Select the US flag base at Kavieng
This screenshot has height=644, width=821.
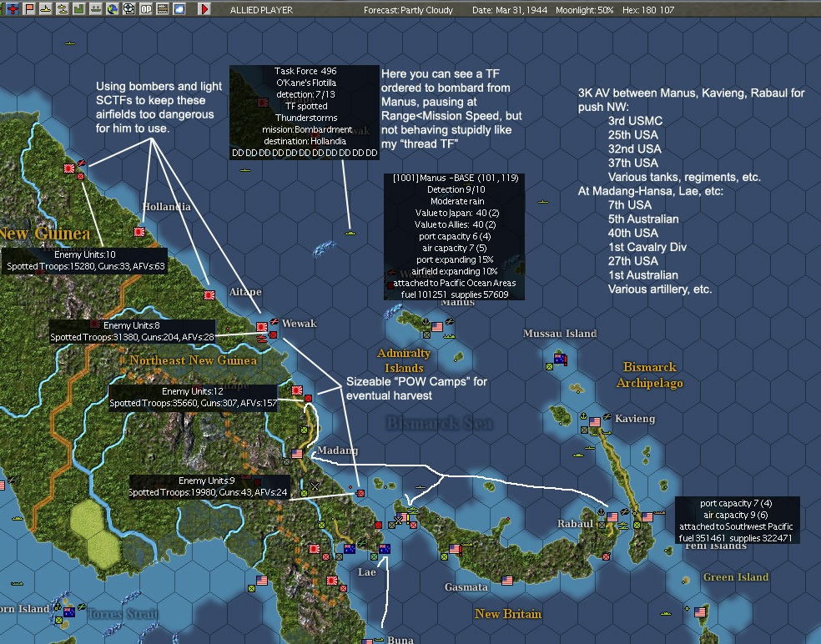click(x=595, y=422)
